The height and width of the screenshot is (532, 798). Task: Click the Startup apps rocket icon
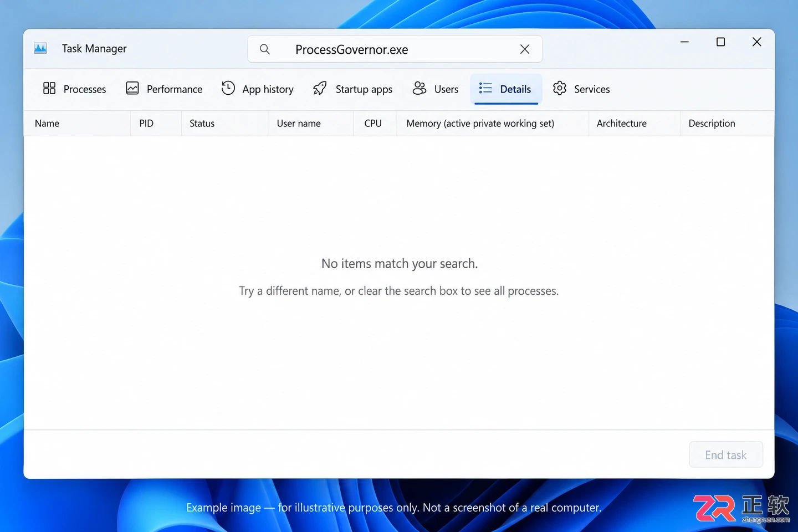(320, 88)
